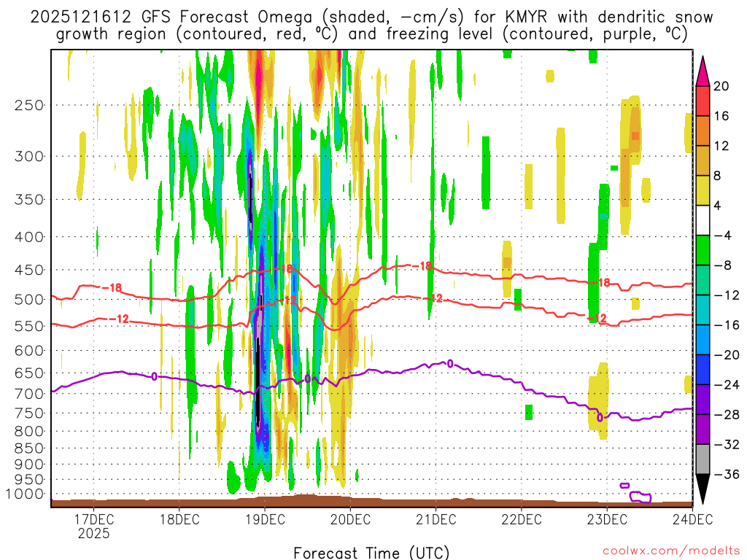Click the 300 pressure level label
The width and height of the screenshot is (747, 560).
[28, 156]
